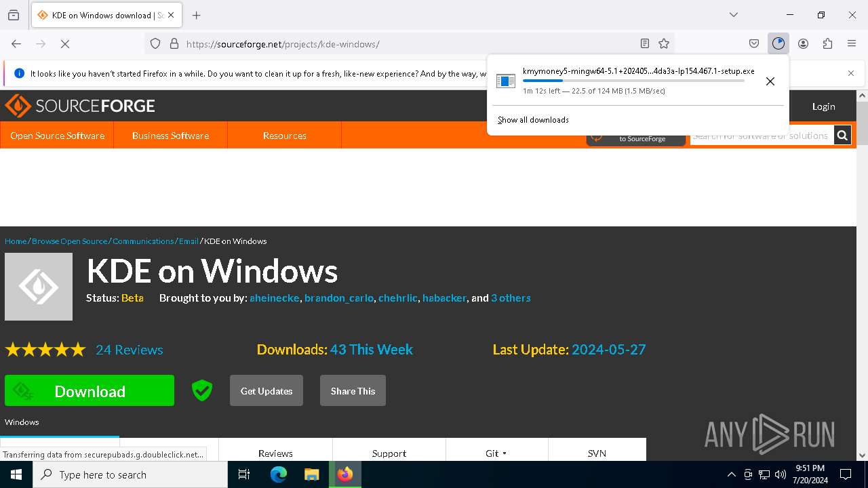This screenshot has height=488, width=868.
Task: Stop loading the page
Action: (65, 43)
